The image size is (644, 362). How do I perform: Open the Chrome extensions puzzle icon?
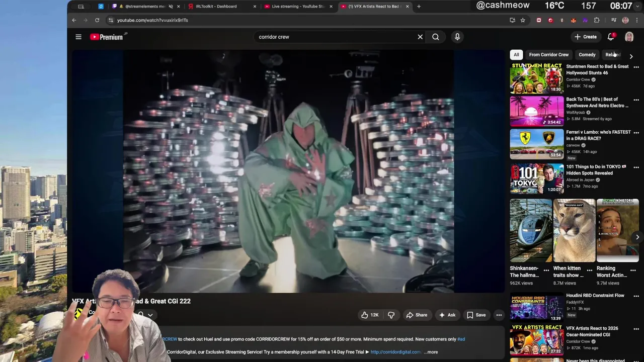[x=597, y=20]
